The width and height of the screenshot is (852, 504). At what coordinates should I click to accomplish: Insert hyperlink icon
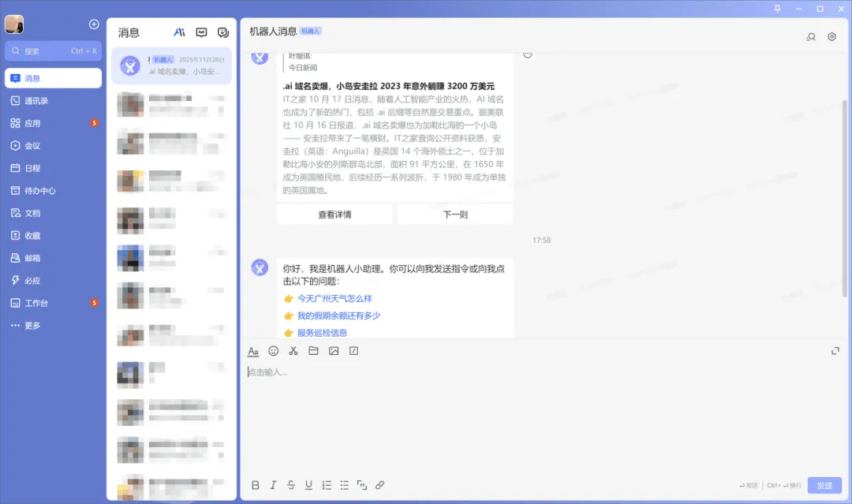[379, 485]
